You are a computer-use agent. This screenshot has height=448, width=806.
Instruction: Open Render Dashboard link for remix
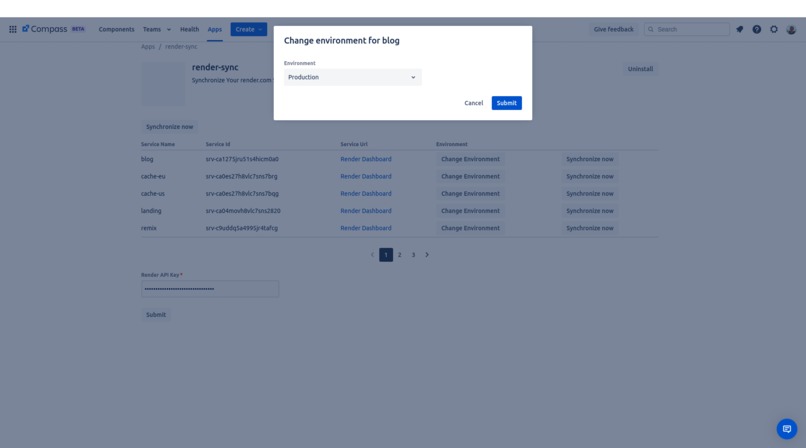coord(365,228)
